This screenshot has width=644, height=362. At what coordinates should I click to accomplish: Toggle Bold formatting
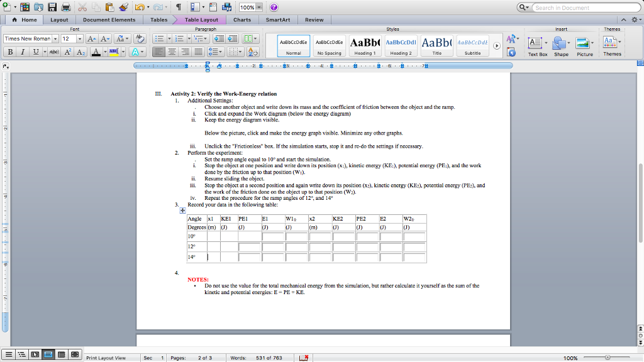[x=10, y=52]
